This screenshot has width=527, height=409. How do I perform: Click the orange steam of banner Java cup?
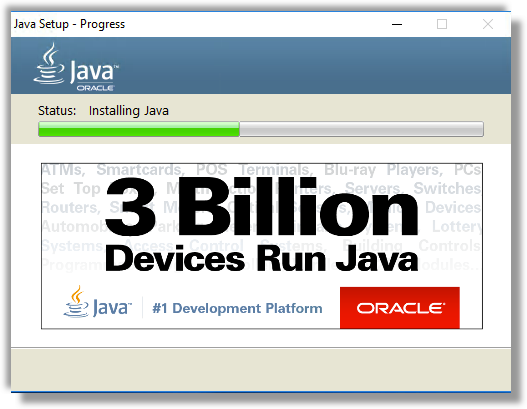pyautogui.click(x=77, y=294)
